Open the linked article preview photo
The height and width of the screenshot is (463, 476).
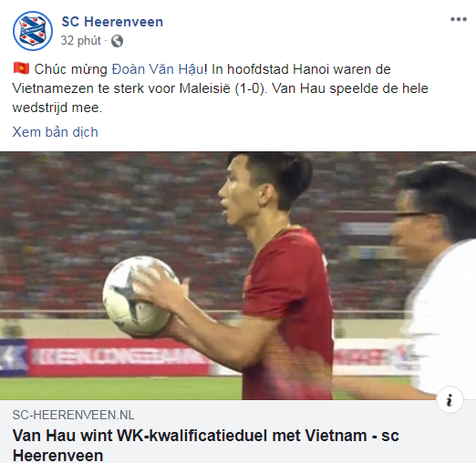click(x=238, y=275)
